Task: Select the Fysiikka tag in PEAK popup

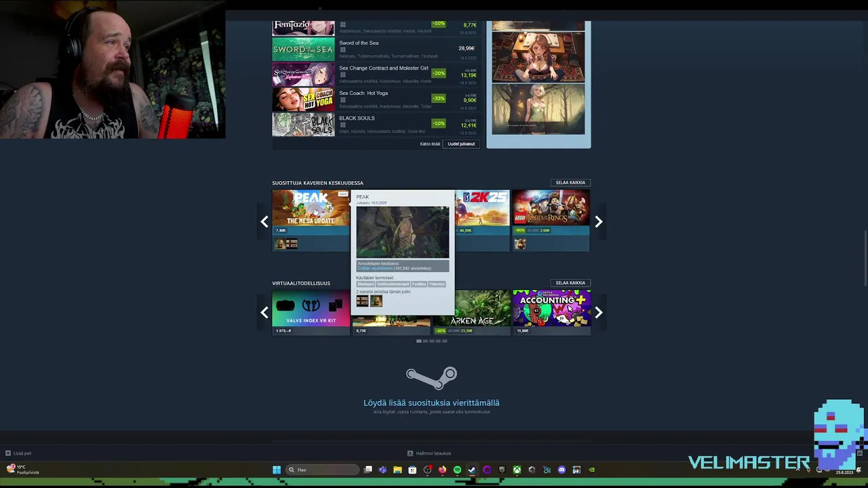Action: (419, 284)
